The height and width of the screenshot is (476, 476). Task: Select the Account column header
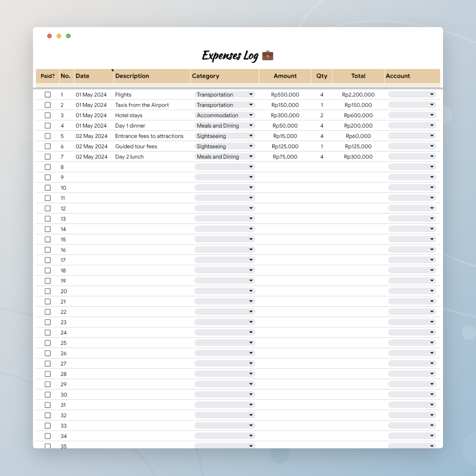click(x=412, y=76)
